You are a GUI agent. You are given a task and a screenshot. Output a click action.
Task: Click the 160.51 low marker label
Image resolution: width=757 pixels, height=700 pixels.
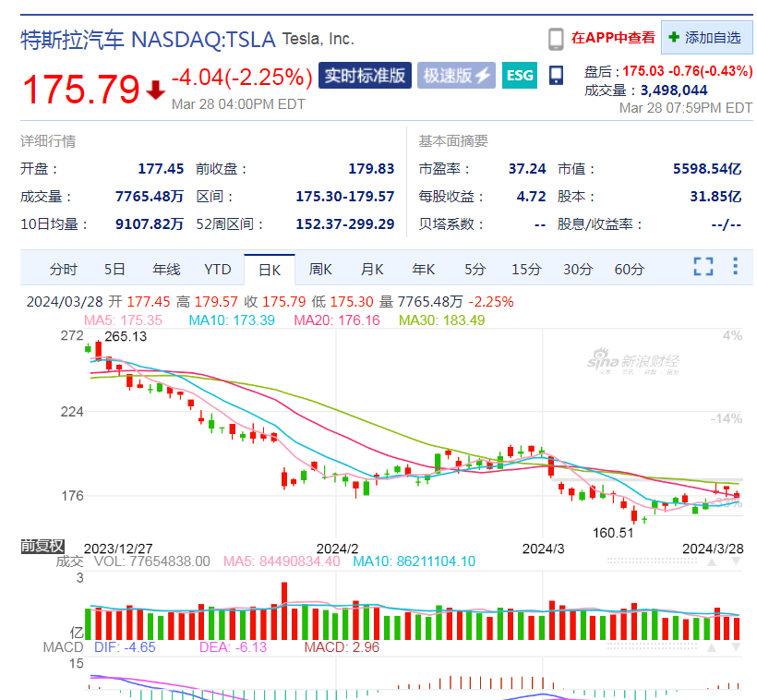tap(613, 533)
